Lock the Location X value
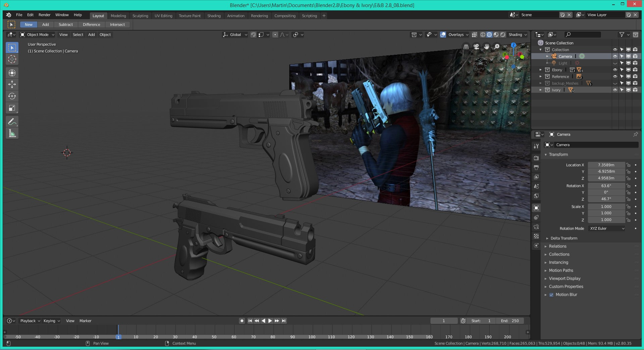This screenshot has height=350, width=644. (628, 165)
